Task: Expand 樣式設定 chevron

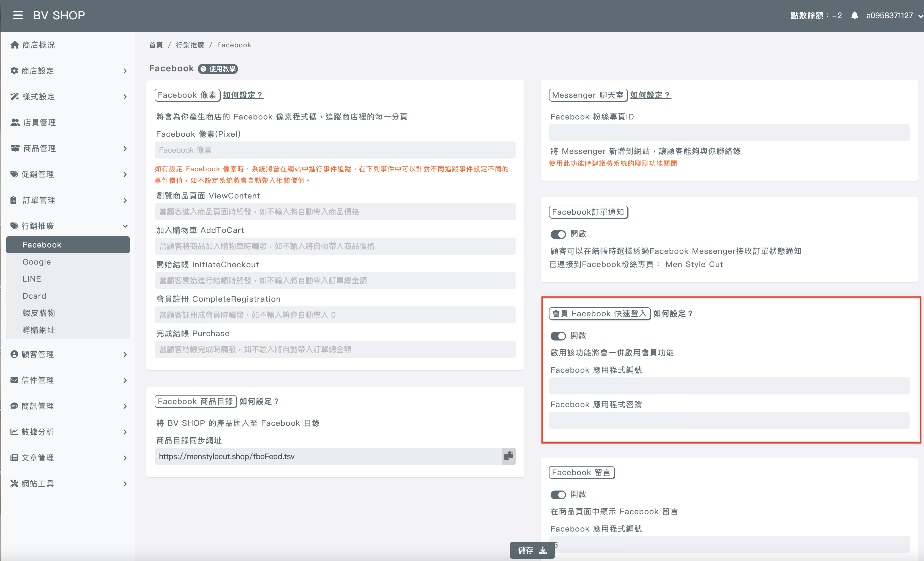Action: [x=125, y=97]
